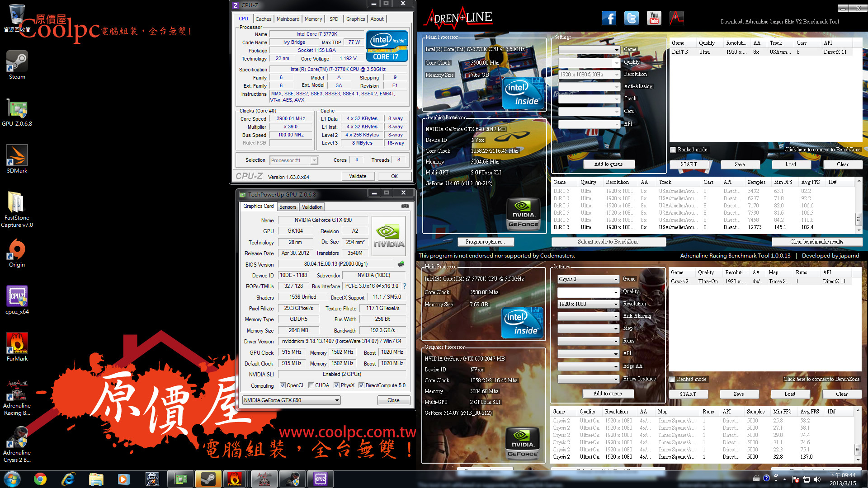The width and height of the screenshot is (868, 488).
Task: Click Add to queue in Racing Benchmark
Action: 609,164
